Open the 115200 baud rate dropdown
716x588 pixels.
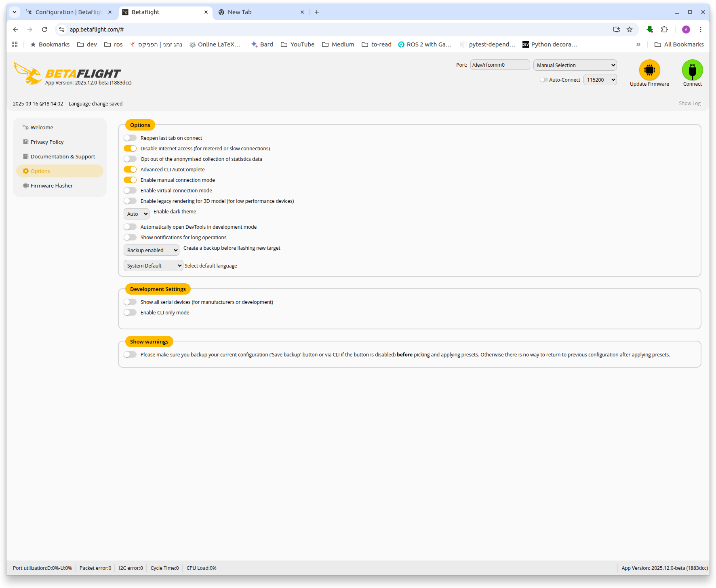pyautogui.click(x=600, y=80)
